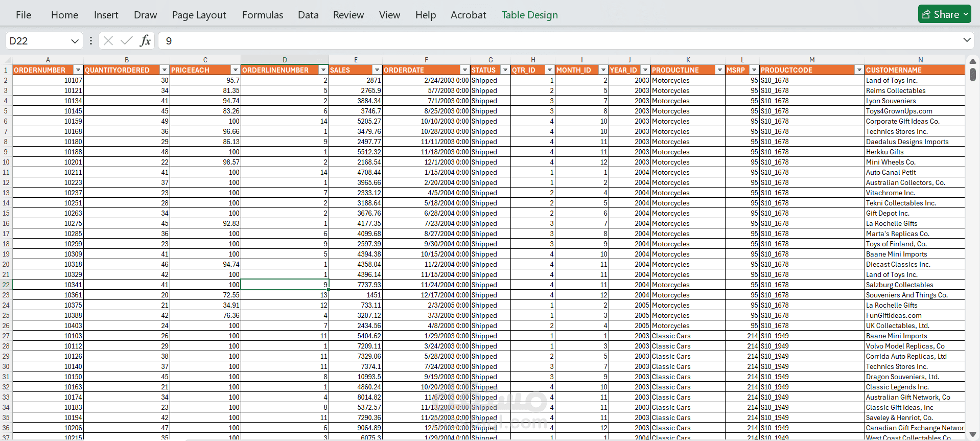Open the MSRP filter dropdown
The height and width of the screenshot is (441, 980).
[754, 70]
